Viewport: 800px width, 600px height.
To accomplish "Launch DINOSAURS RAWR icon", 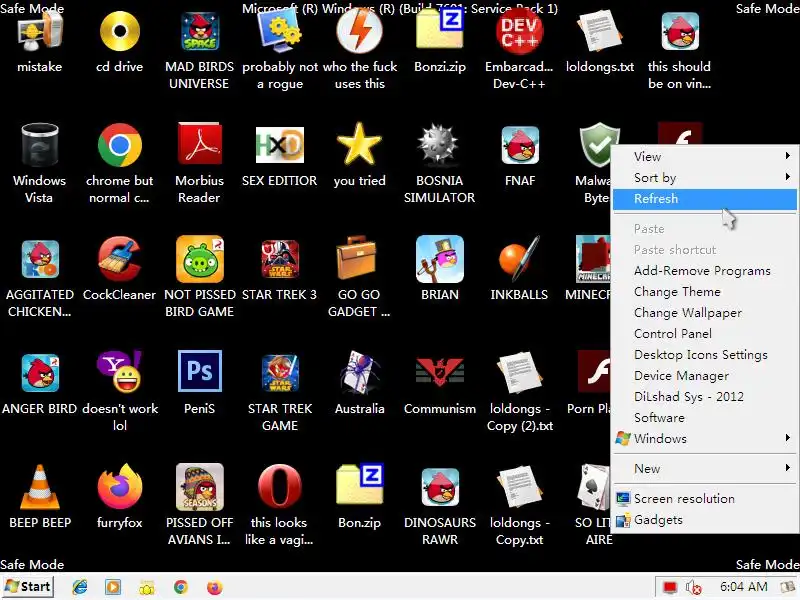I will point(439,487).
